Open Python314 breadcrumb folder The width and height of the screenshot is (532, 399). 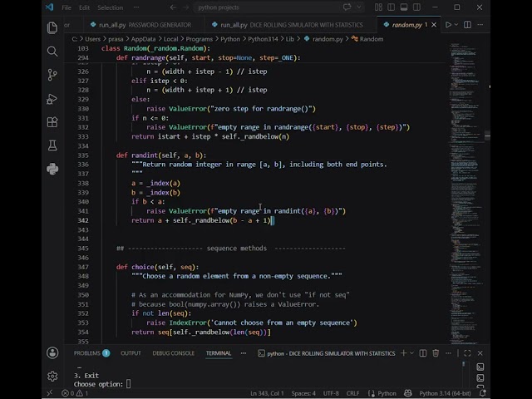pos(263,39)
